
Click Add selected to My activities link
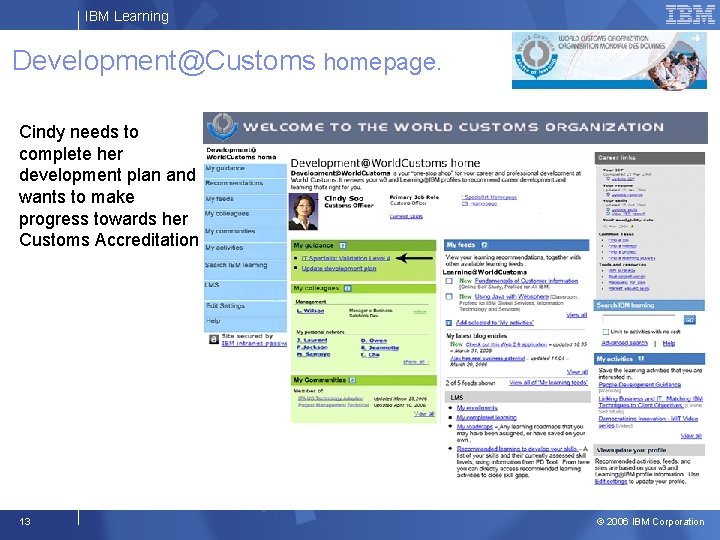click(x=495, y=323)
